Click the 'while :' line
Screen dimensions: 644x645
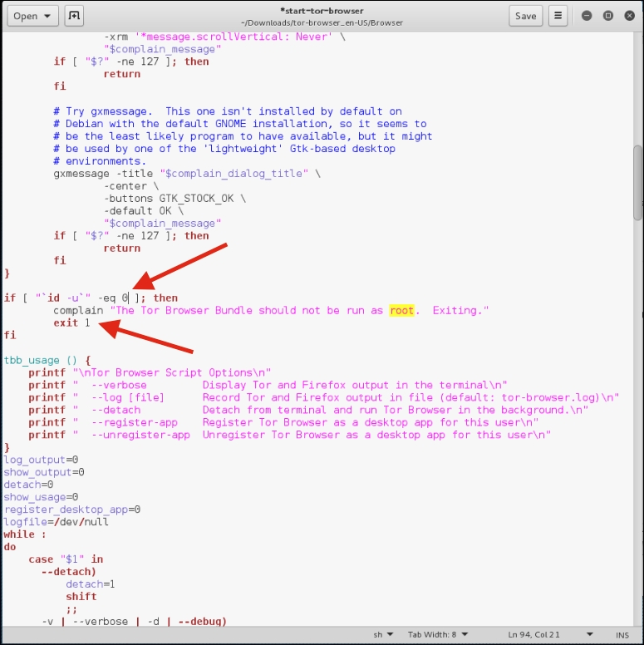[25, 534]
